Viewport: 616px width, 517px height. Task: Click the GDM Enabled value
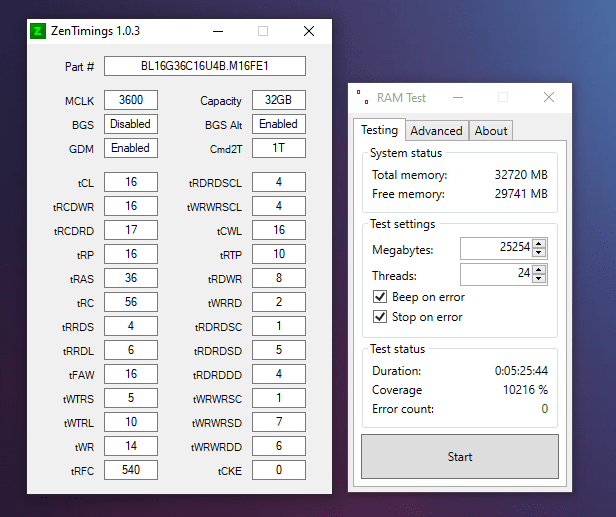pyautogui.click(x=131, y=148)
